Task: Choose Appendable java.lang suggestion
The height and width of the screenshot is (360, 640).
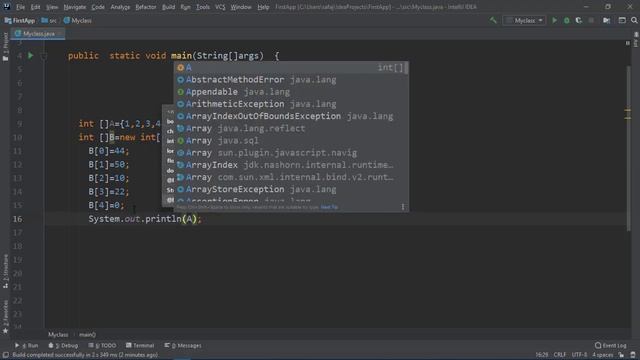Action: point(291,92)
